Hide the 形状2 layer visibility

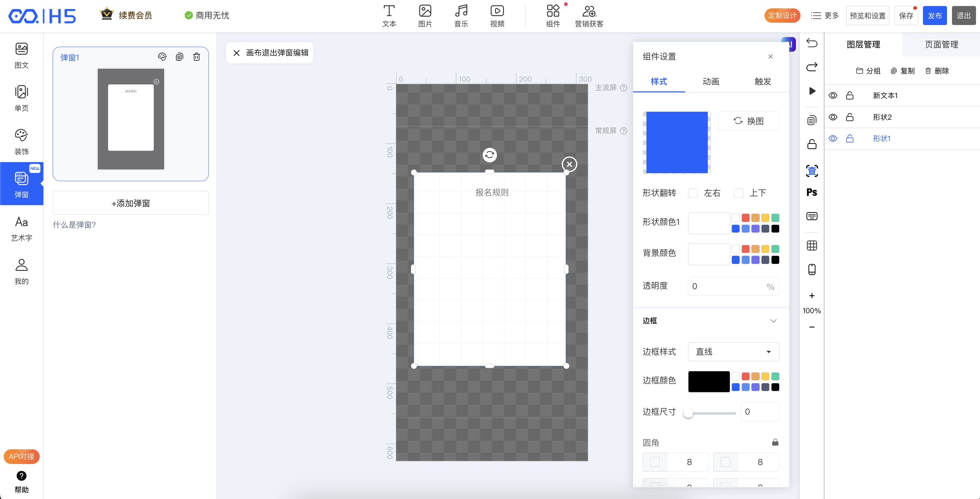[x=833, y=117]
